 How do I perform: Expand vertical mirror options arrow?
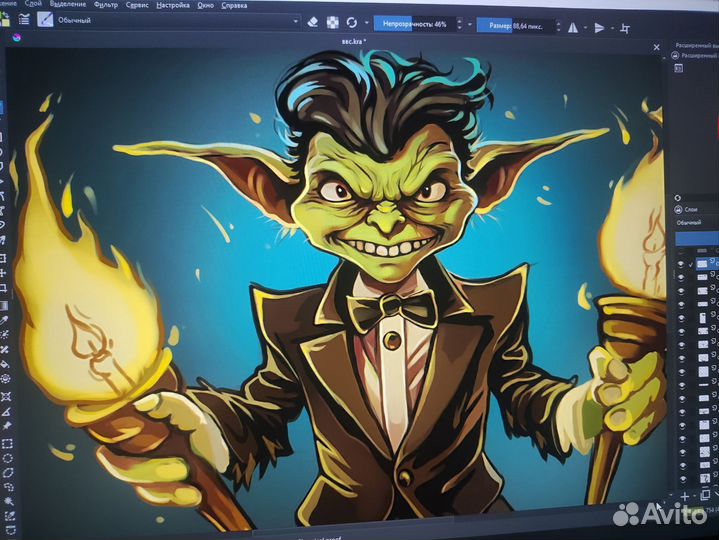tap(612, 28)
